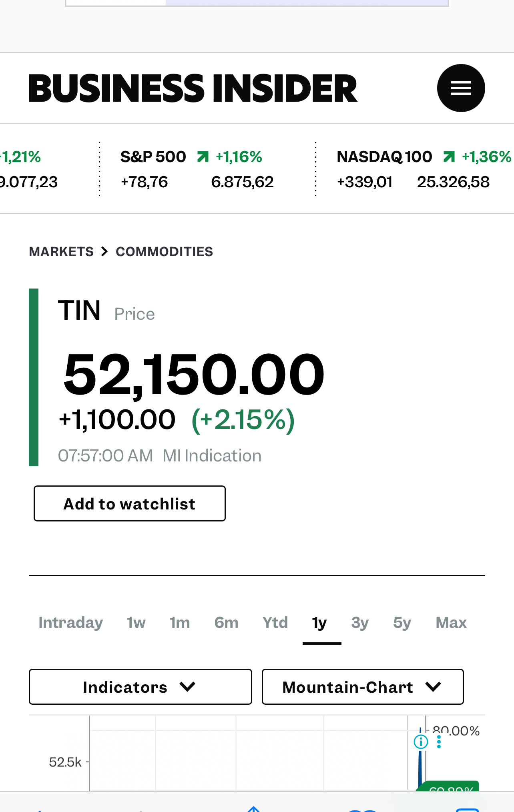The width and height of the screenshot is (514, 812).
Task: Select the 5y chart range
Action: click(x=402, y=623)
